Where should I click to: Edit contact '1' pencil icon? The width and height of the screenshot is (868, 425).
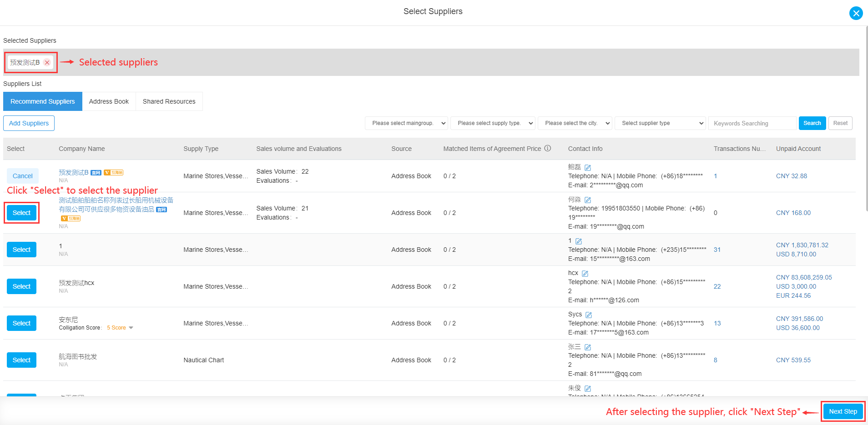[x=579, y=241]
